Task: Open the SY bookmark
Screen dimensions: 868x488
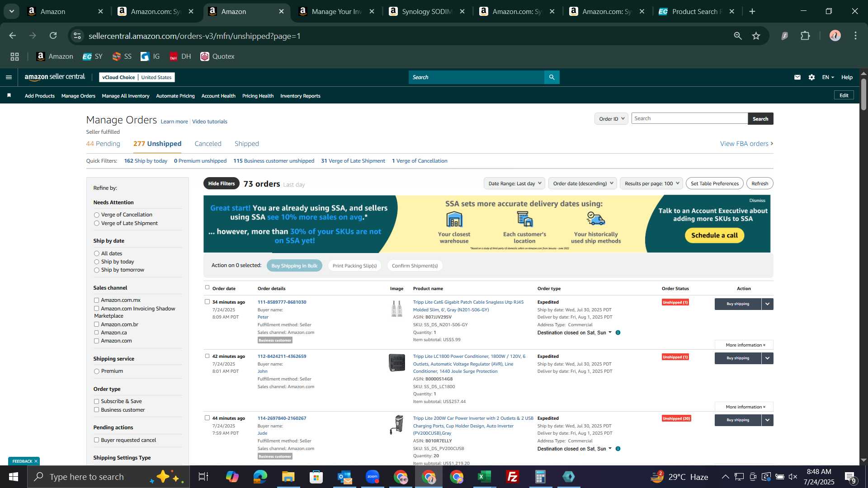Action: pos(93,56)
